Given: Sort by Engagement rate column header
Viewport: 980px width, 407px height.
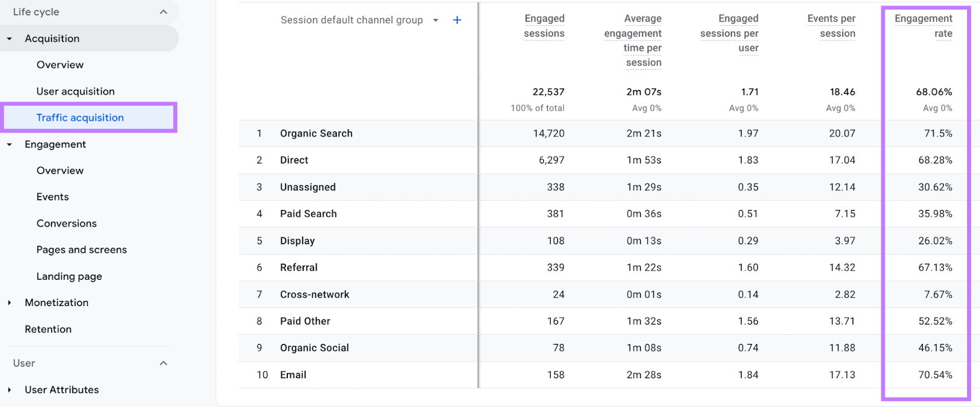Looking at the screenshot, I should 923,26.
